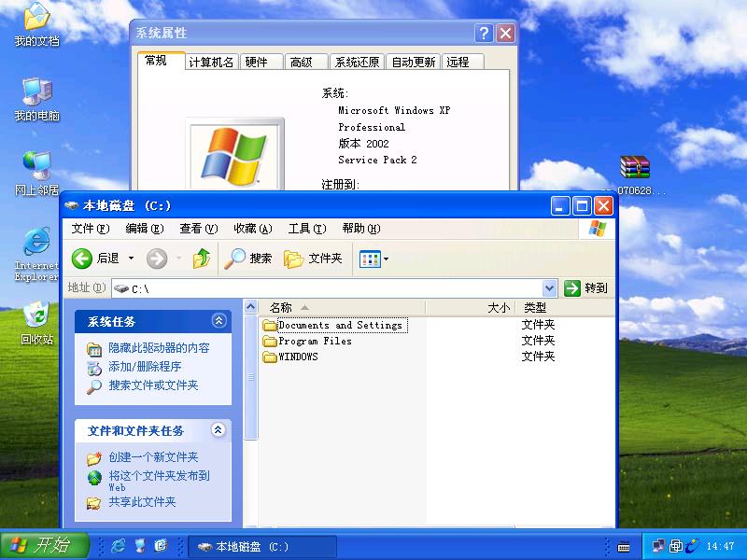The width and height of the screenshot is (747, 560).
Task: Select the Documents and Settings folder
Action: 334,325
